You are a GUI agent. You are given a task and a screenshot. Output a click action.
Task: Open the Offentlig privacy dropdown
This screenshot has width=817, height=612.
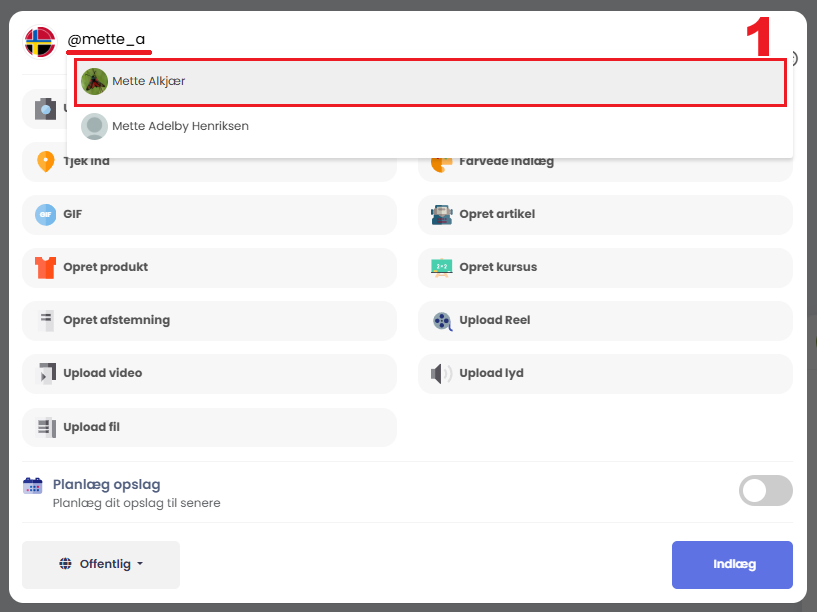point(101,564)
